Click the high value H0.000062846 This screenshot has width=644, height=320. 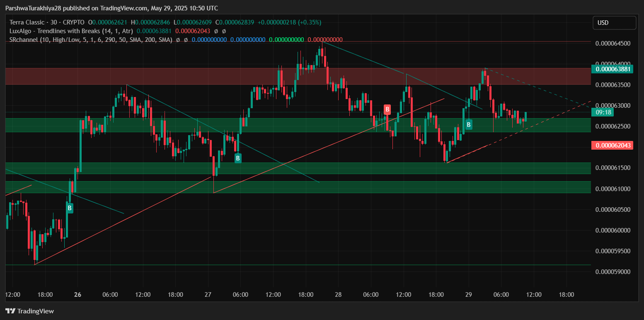point(150,22)
